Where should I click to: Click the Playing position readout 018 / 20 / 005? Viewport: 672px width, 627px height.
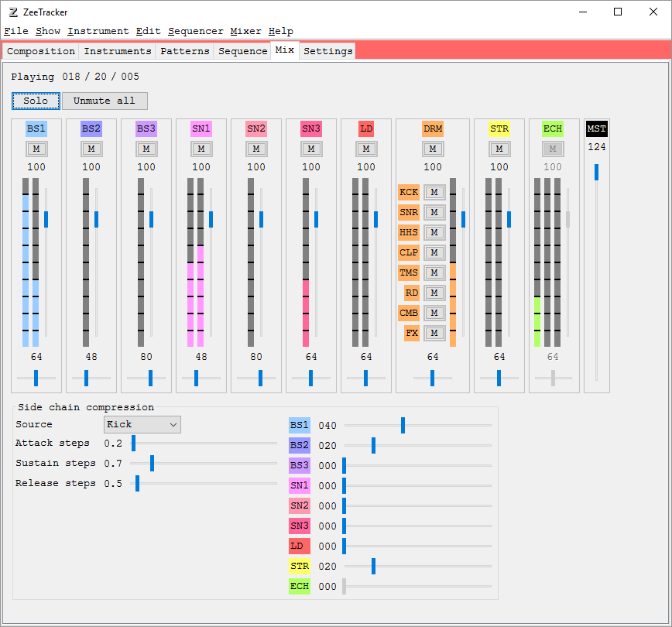click(101, 77)
